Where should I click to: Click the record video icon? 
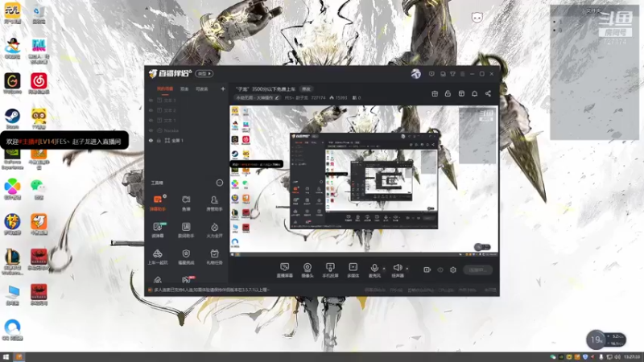[x=427, y=269]
